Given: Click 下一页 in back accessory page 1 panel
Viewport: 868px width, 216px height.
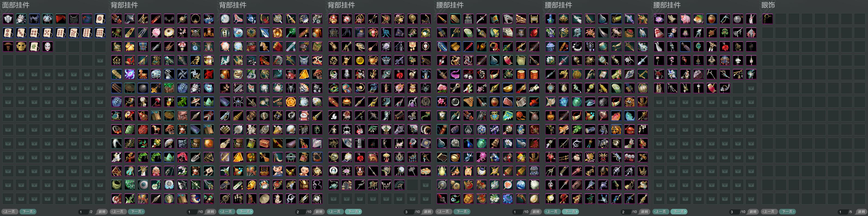Looking at the screenshot, I should coord(136,212).
